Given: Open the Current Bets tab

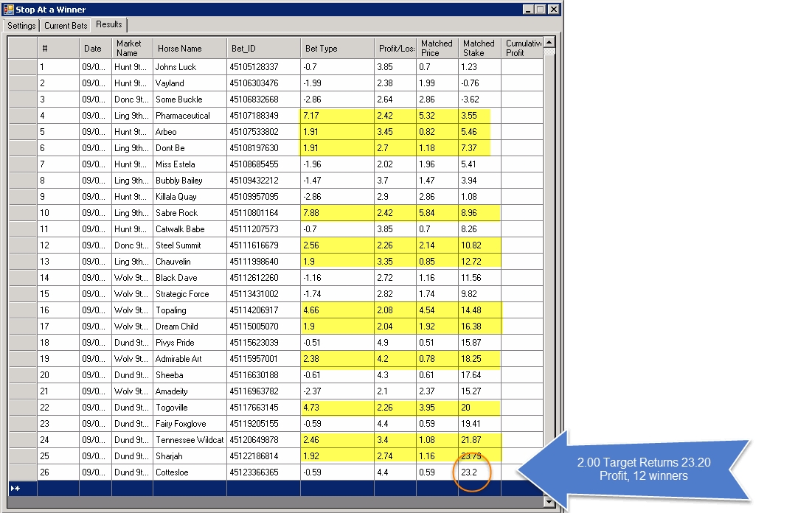Looking at the screenshot, I should (66, 26).
